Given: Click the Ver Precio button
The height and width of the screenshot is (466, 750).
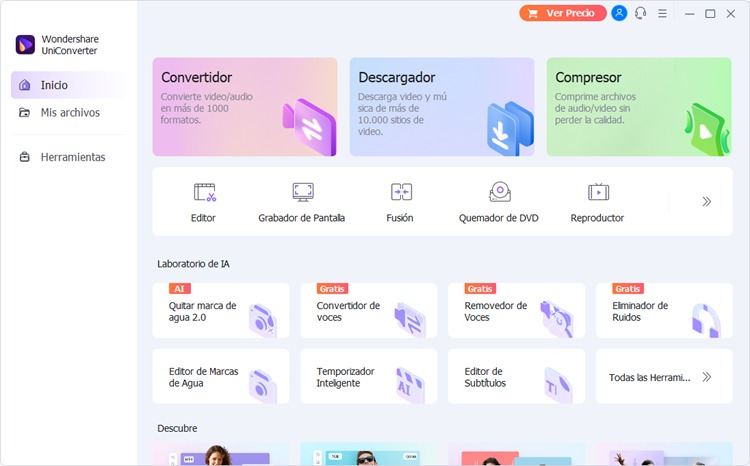Looking at the screenshot, I should point(562,13).
